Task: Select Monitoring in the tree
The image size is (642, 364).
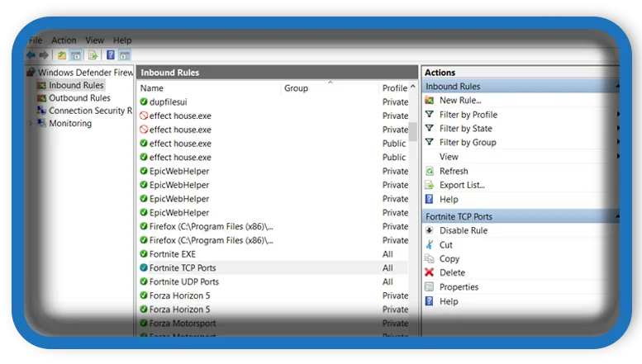Action: [x=70, y=123]
